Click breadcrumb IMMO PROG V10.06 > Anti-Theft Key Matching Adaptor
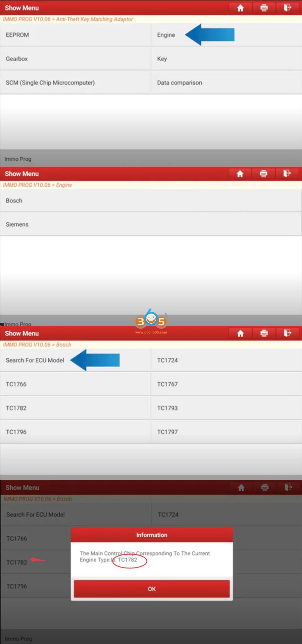Image resolution: width=302 pixels, height=644 pixels. point(68,19)
